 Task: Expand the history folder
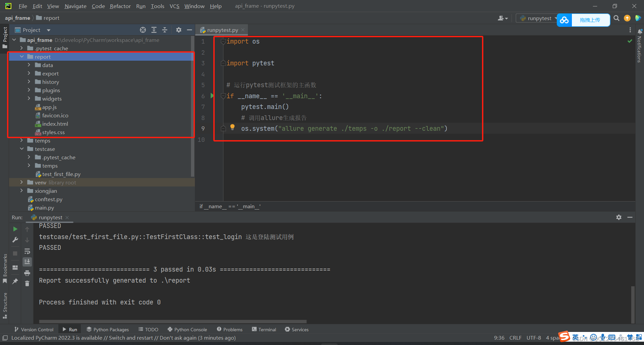29,82
